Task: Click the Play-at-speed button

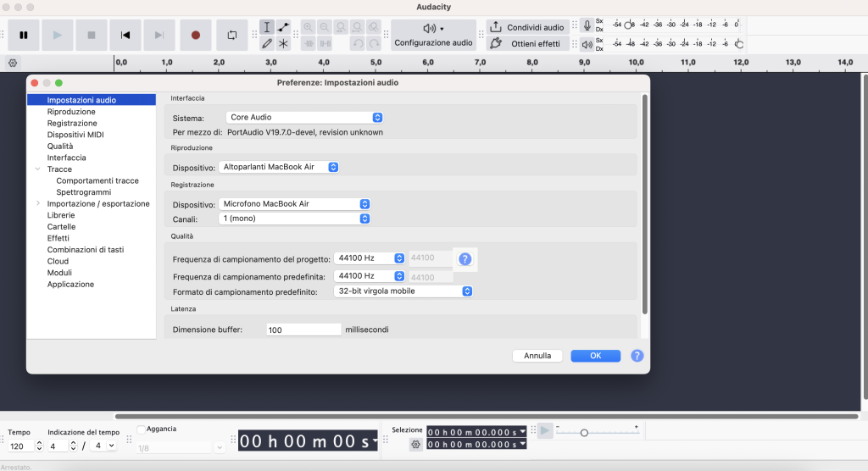Action: (x=545, y=430)
